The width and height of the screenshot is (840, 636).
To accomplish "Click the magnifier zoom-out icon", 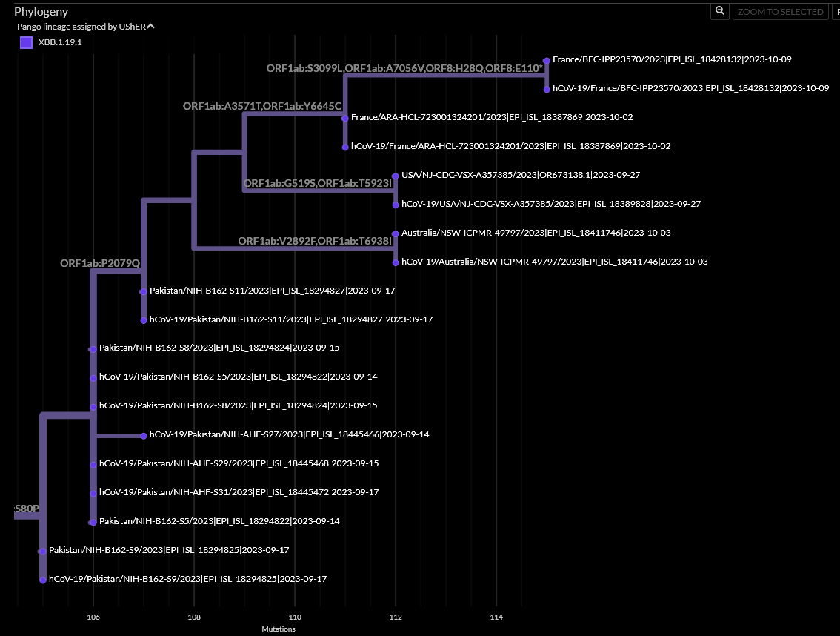I will tap(719, 11).
